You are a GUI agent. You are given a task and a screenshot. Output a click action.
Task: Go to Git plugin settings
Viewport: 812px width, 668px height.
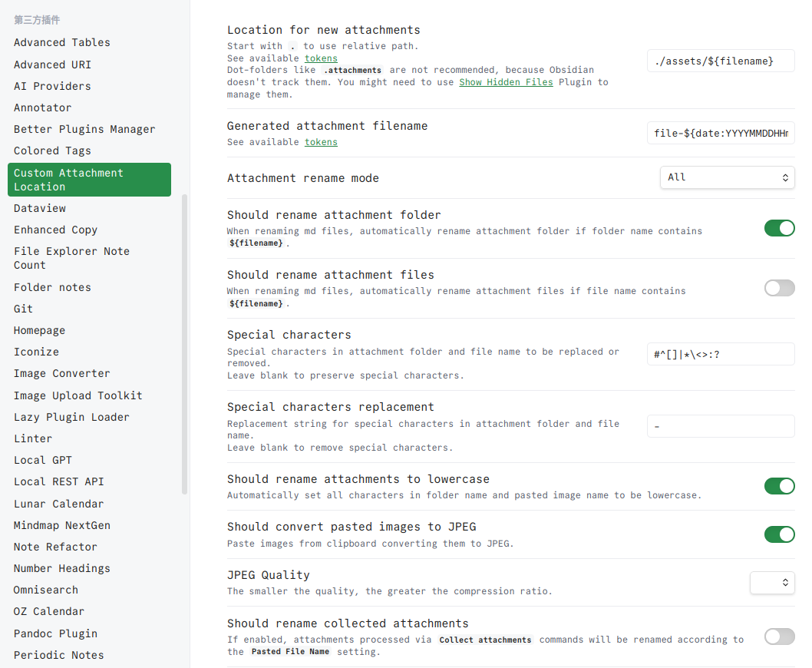(24, 309)
